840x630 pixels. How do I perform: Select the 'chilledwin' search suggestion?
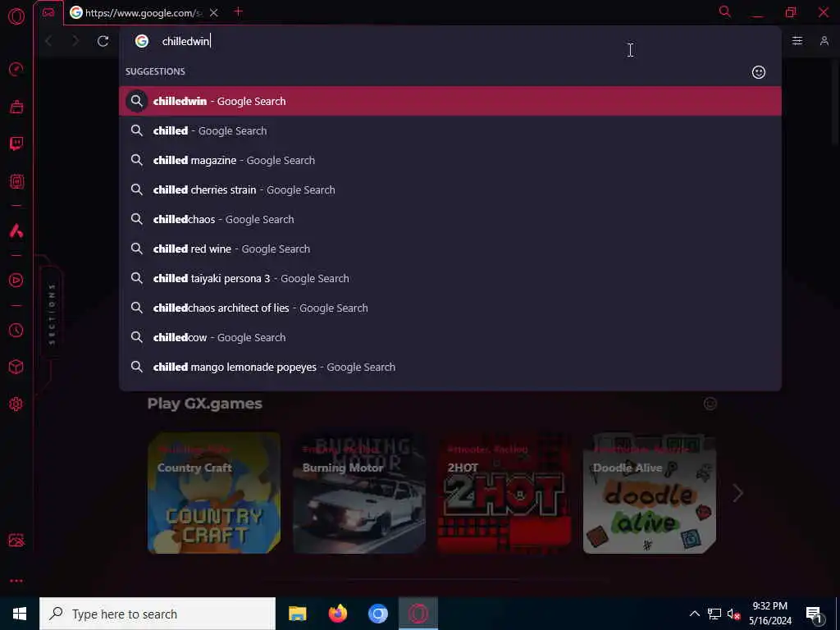pyautogui.click(x=450, y=101)
